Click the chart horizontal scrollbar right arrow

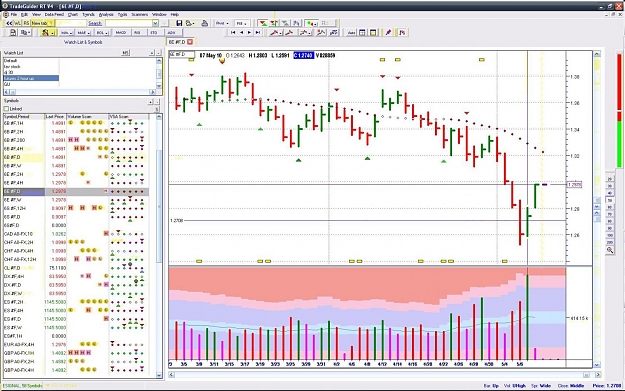coord(598,375)
